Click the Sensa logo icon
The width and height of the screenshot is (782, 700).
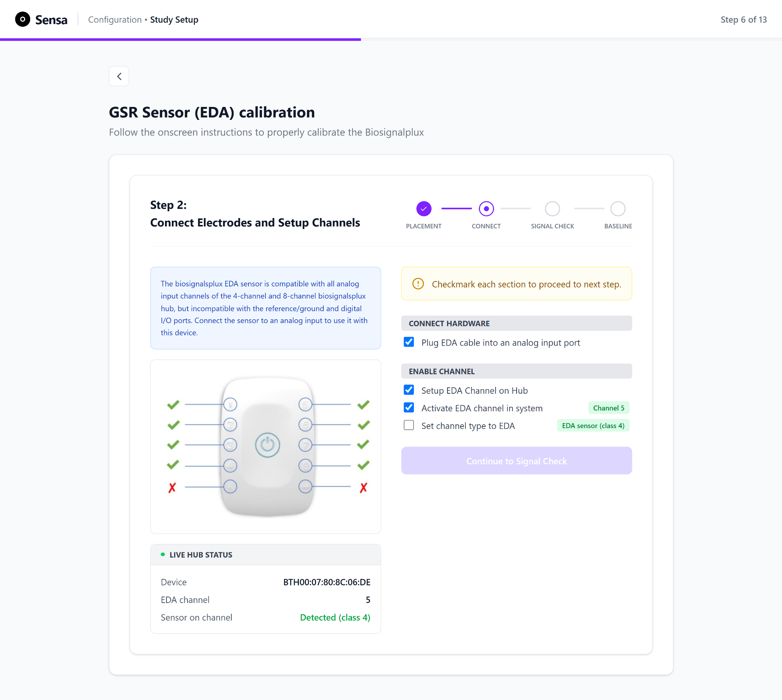coord(23,19)
